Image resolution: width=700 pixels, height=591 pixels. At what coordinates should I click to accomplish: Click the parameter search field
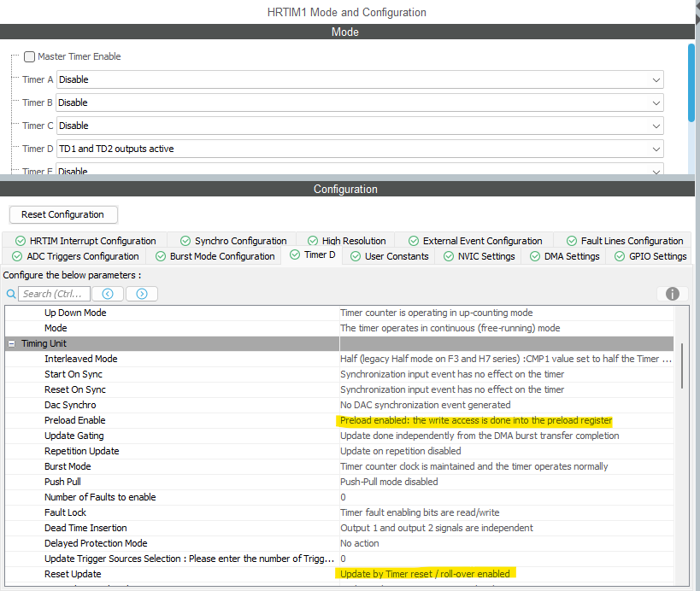pyautogui.click(x=54, y=294)
